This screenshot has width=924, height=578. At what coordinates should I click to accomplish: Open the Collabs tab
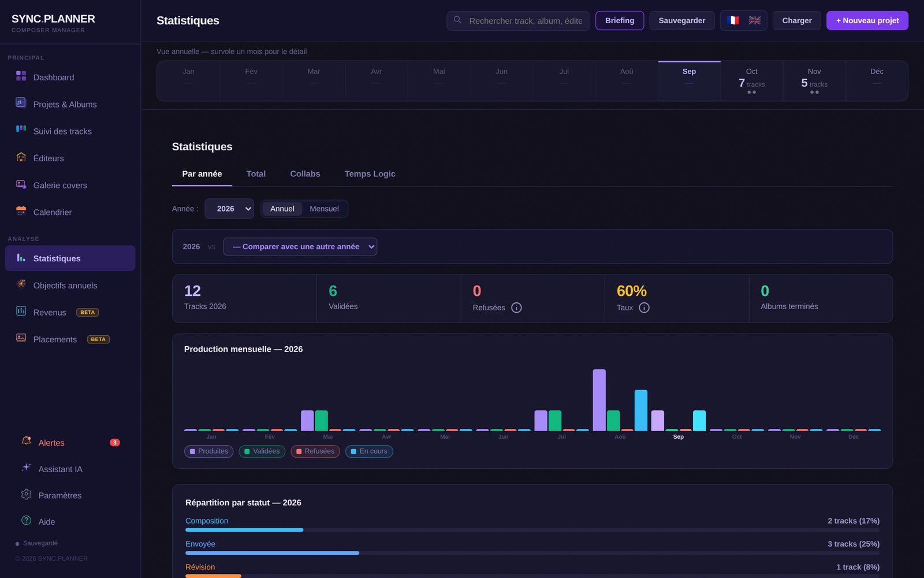(x=305, y=174)
